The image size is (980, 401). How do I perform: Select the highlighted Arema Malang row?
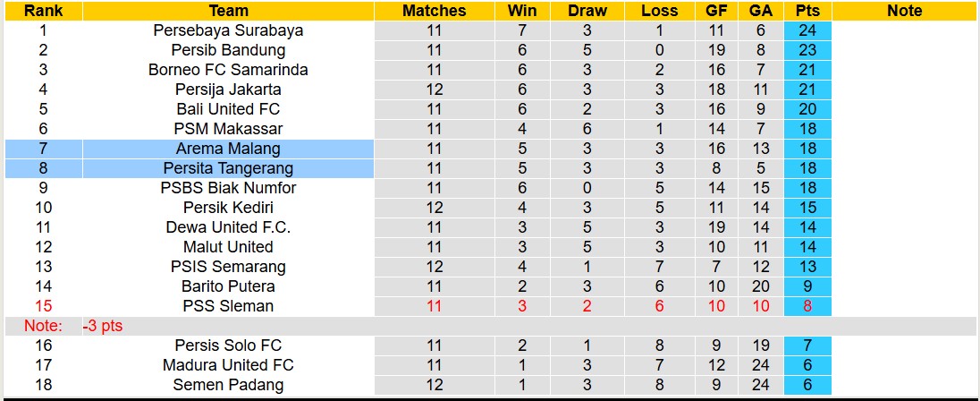[228, 149]
